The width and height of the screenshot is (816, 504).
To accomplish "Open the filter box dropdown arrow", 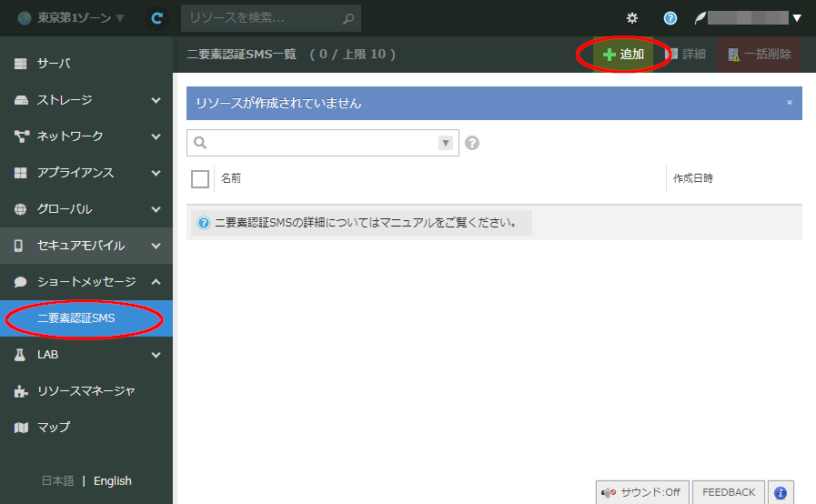I will [446, 143].
